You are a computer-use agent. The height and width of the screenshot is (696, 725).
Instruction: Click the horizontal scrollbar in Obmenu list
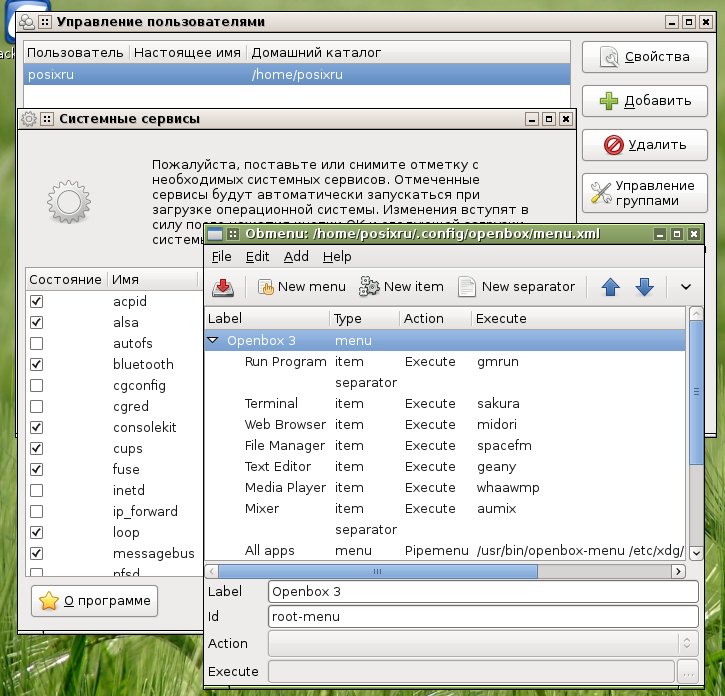point(378,572)
